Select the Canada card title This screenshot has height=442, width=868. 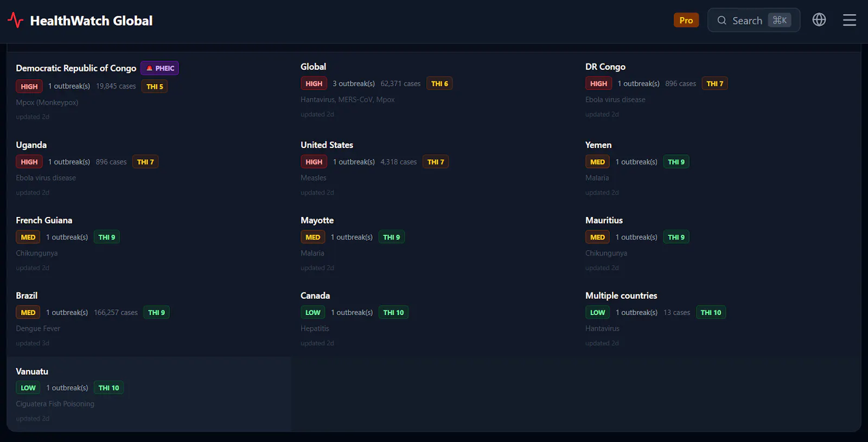coord(315,296)
